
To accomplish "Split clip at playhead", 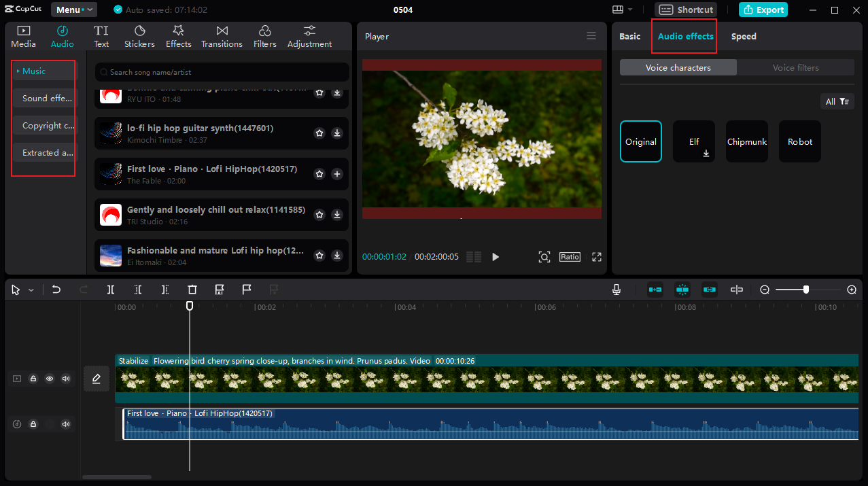I will (111, 290).
